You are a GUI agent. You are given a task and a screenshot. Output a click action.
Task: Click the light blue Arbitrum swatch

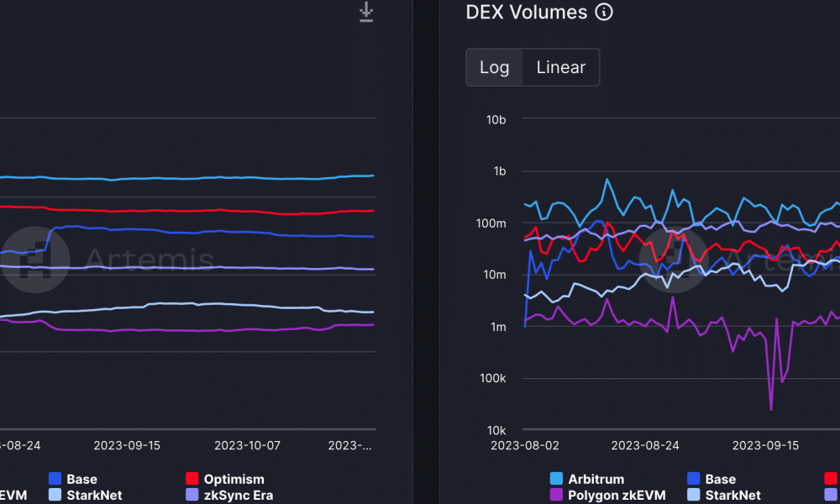click(556, 478)
